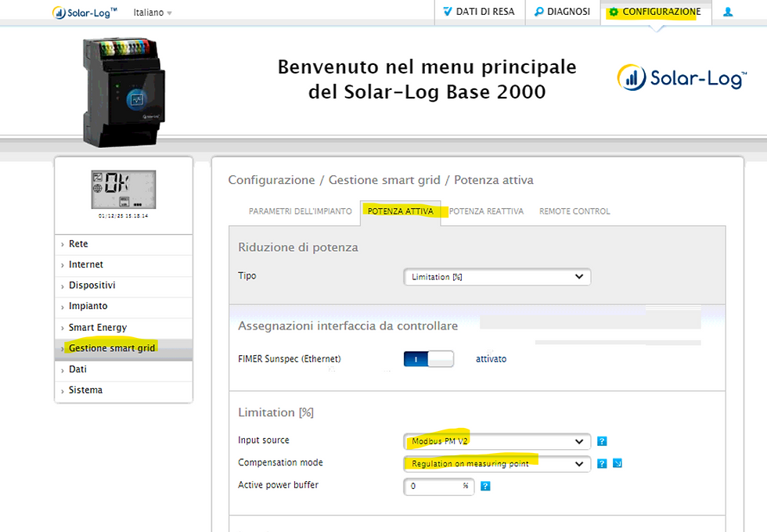Screen dimensions: 767x532
Task: Click help icon next to Input source
Action: pyautogui.click(x=602, y=441)
